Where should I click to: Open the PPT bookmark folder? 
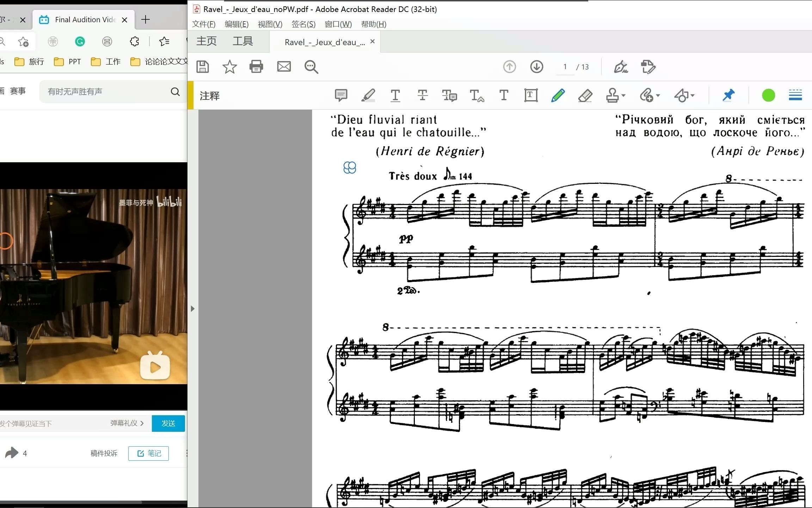click(67, 62)
